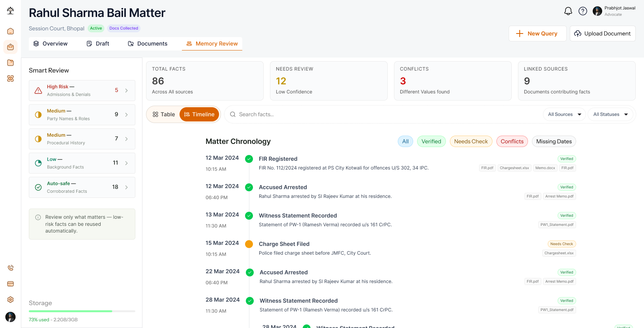Click the New Query button
Viewport: 644px width, 328px height.
(x=537, y=34)
